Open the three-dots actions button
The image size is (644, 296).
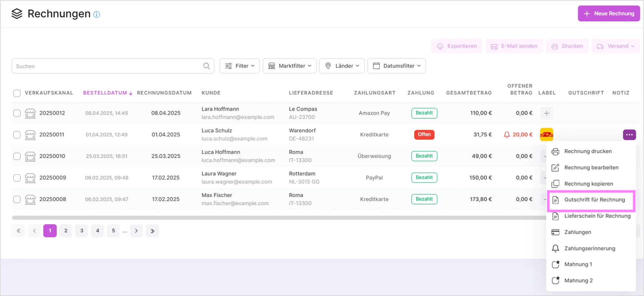pyautogui.click(x=629, y=135)
